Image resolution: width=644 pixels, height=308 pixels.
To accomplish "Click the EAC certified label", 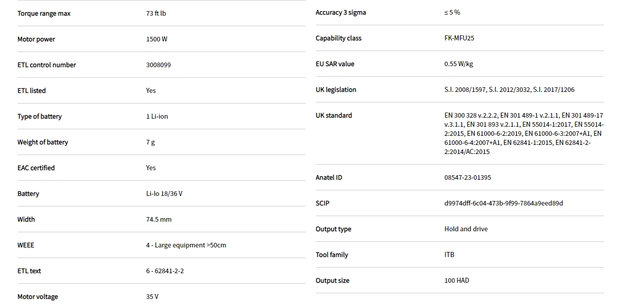I will [36, 168].
